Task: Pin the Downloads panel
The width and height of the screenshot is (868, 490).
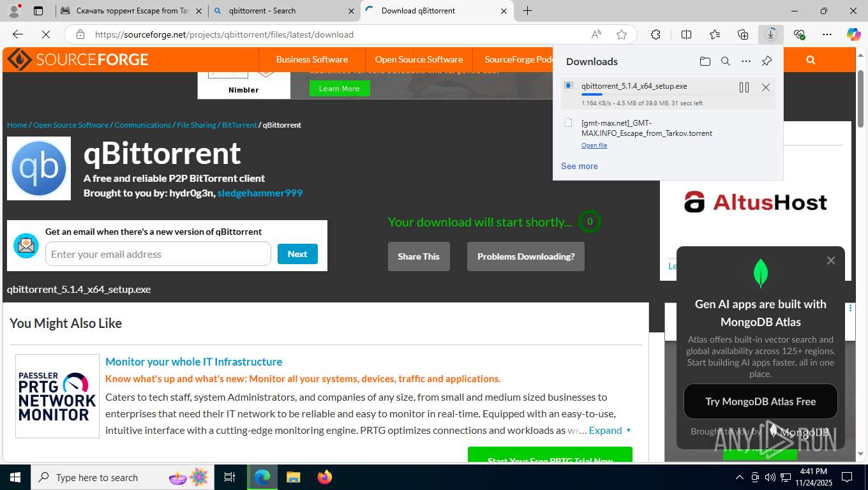Action: pos(767,61)
